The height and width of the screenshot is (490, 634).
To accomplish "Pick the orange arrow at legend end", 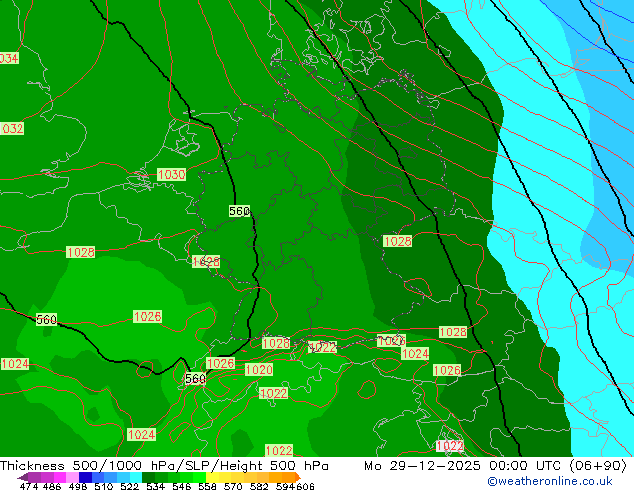I will (298, 477).
